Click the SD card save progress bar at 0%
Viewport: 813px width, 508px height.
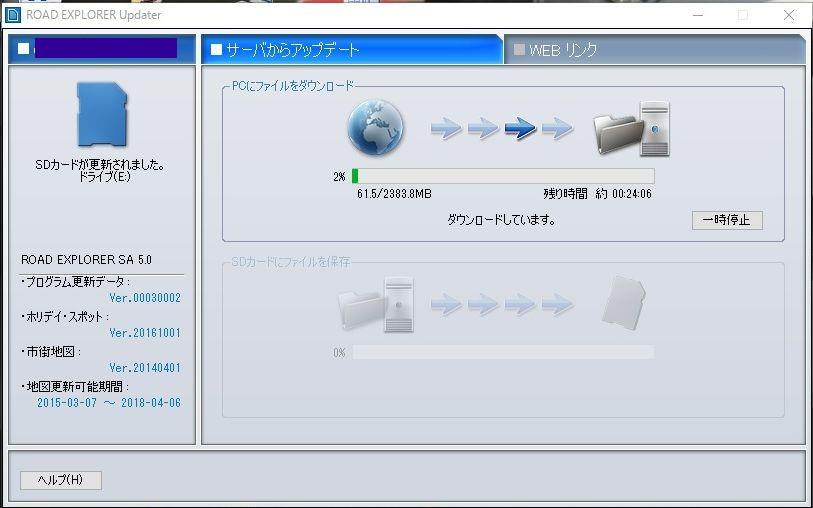[503, 352]
